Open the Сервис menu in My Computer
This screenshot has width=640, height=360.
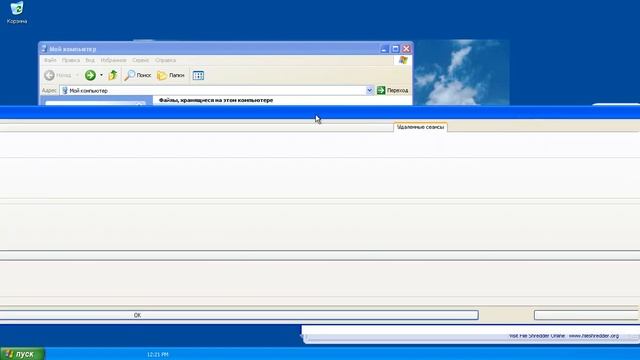click(x=140, y=60)
